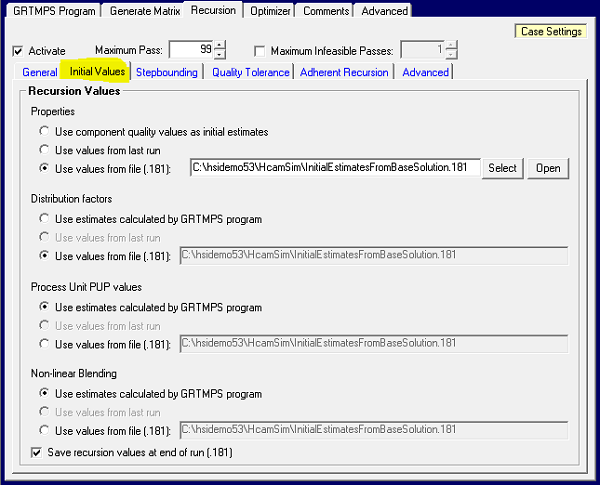Select Non-linear Blending Use values from file
This screenshot has width=600, height=485.
click(x=44, y=430)
